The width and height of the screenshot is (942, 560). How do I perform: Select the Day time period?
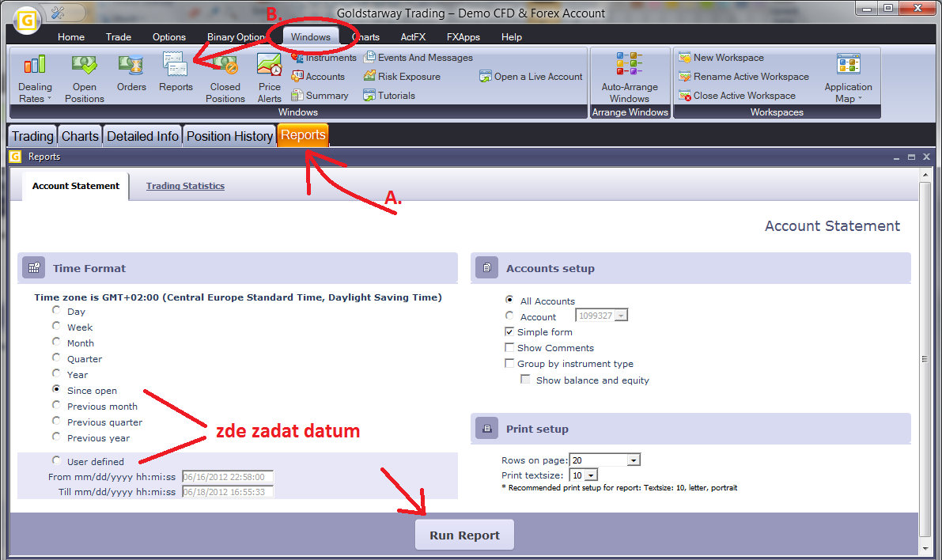(x=56, y=310)
